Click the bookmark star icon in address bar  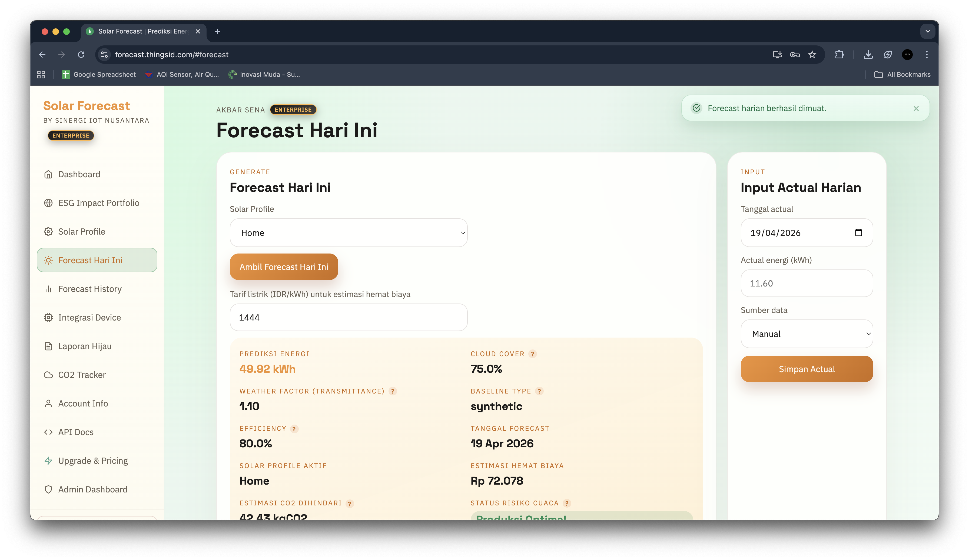812,55
